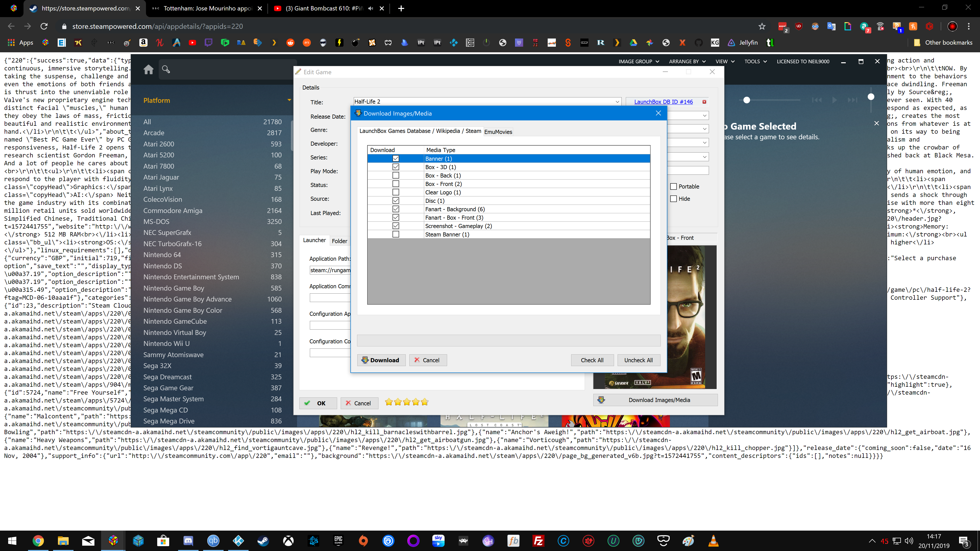Open the Reddit bookmark icon

[290, 43]
